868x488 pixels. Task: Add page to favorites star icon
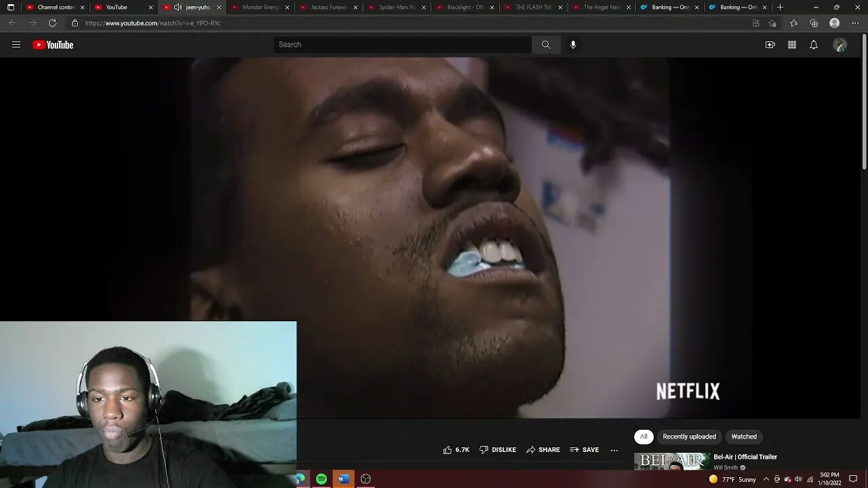coord(772,23)
